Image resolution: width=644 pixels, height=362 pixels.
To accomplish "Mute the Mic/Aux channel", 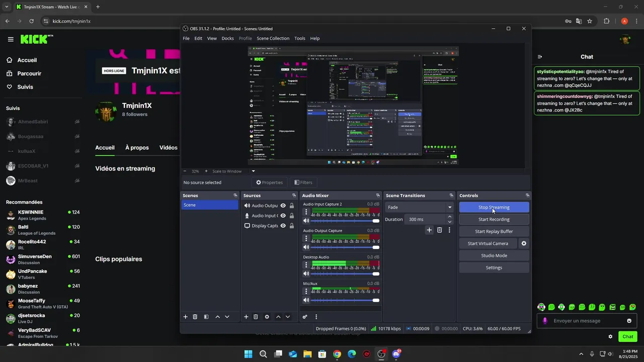I will [x=306, y=300].
